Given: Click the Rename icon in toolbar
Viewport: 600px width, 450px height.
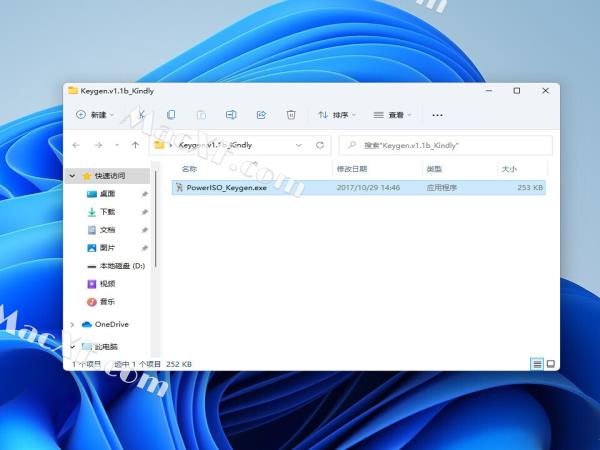Looking at the screenshot, I should tap(231, 115).
